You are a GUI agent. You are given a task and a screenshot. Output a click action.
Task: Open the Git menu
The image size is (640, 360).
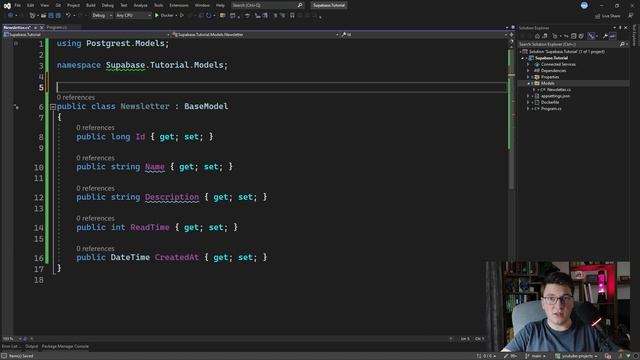pyautogui.click(x=58, y=5)
